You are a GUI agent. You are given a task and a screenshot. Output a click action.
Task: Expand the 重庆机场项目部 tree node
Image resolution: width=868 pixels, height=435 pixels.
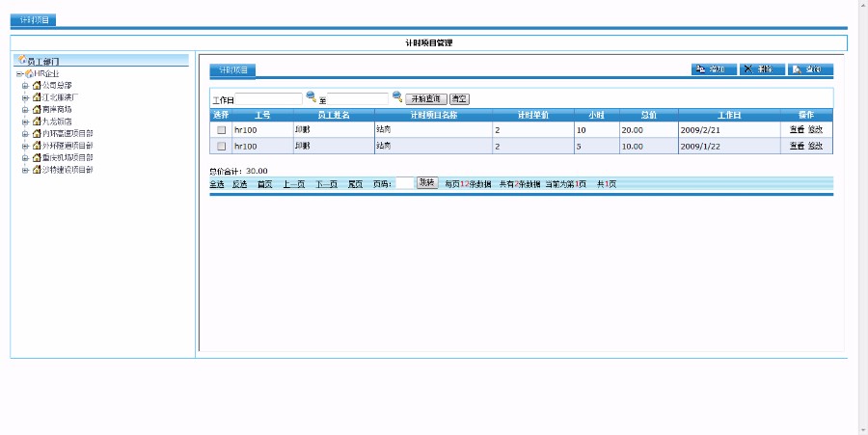coord(25,158)
